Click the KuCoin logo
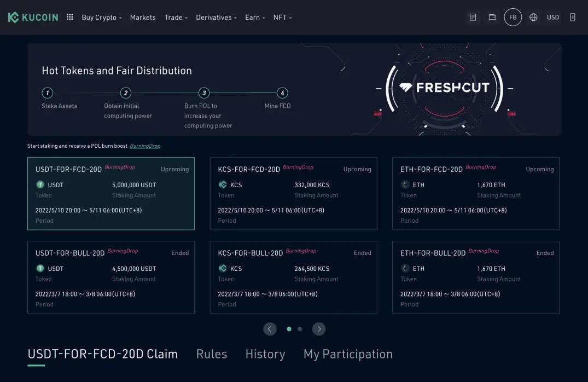 pos(33,18)
